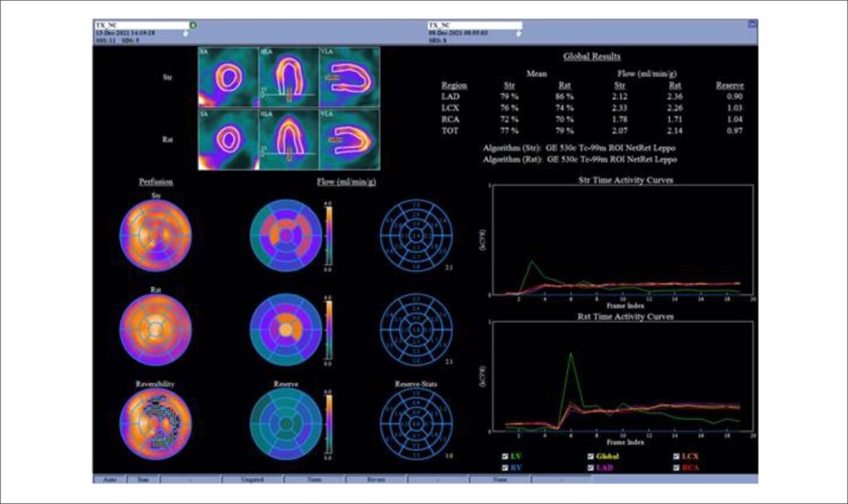Select the stress short-axis (SA) slice image
The image size is (848, 504).
(228, 77)
